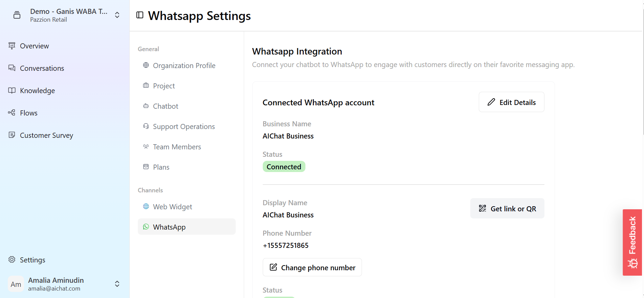Click the Organization Profile globe icon

(x=146, y=65)
